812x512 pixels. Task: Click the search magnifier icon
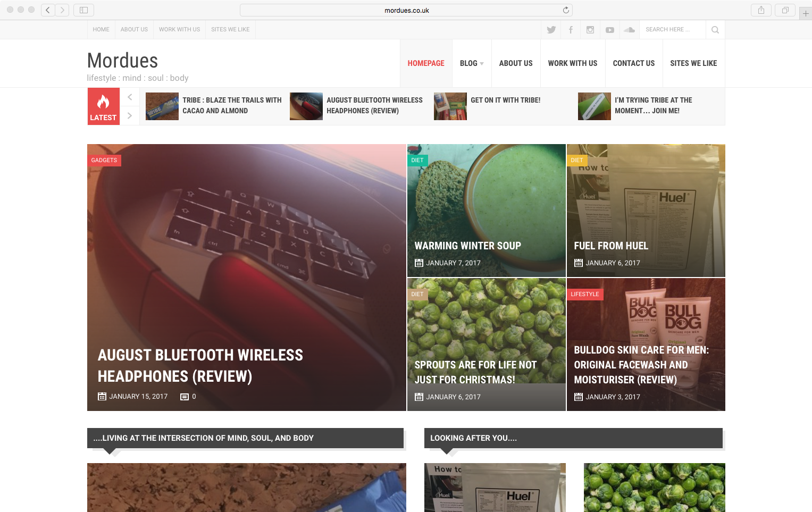tap(715, 30)
